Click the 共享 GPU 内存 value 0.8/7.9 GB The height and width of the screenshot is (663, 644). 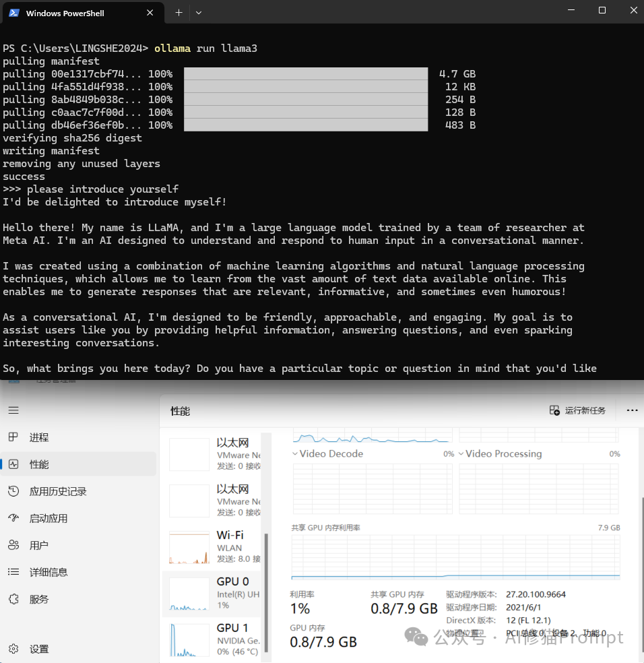pyautogui.click(x=404, y=608)
